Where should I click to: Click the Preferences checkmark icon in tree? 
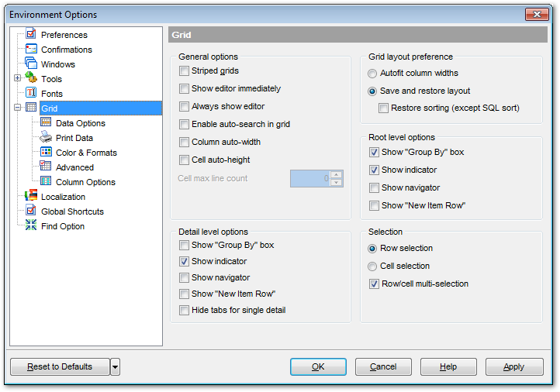(31, 34)
